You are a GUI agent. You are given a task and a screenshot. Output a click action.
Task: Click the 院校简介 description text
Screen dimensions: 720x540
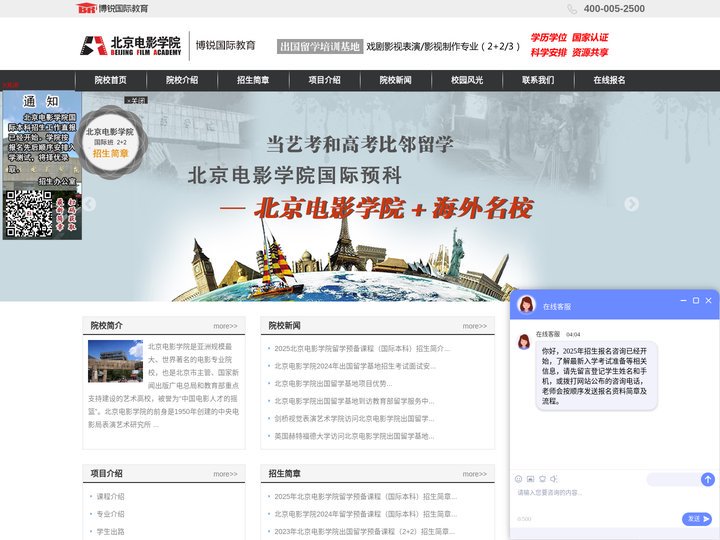coord(163,385)
